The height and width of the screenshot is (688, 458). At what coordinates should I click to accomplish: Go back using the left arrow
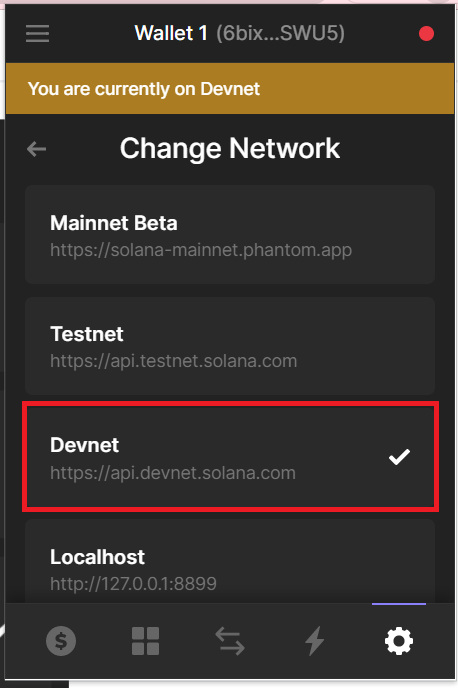(36, 149)
